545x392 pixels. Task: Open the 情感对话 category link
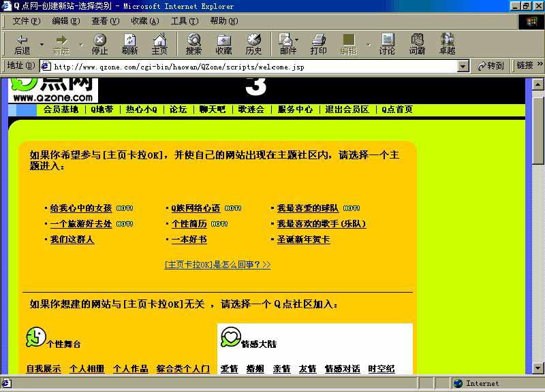(343, 369)
